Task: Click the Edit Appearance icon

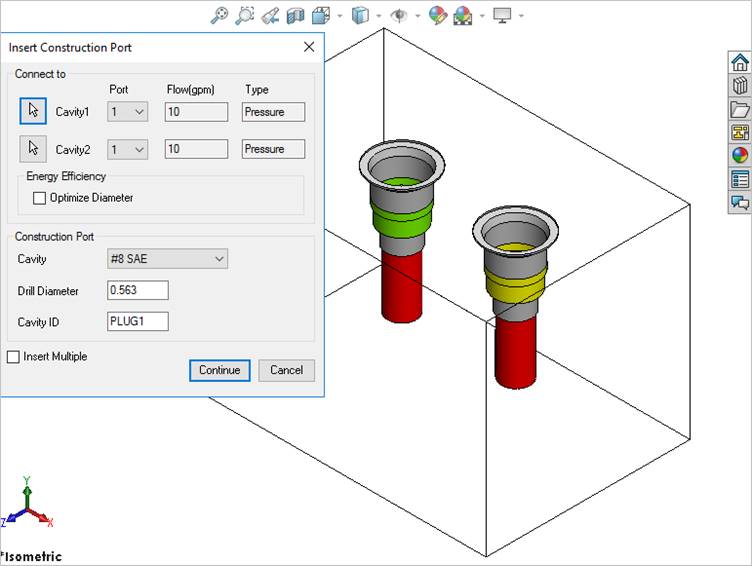Action: point(437,15)
